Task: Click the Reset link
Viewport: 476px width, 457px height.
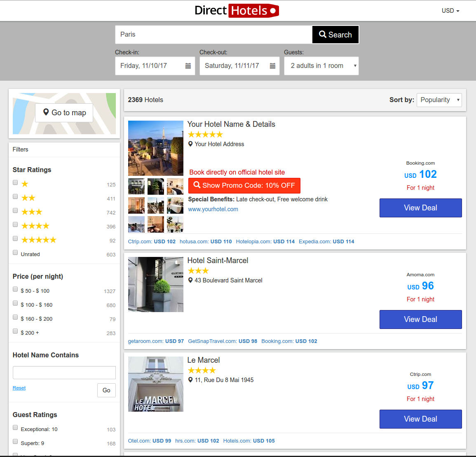Action: (x=19, y=388)
